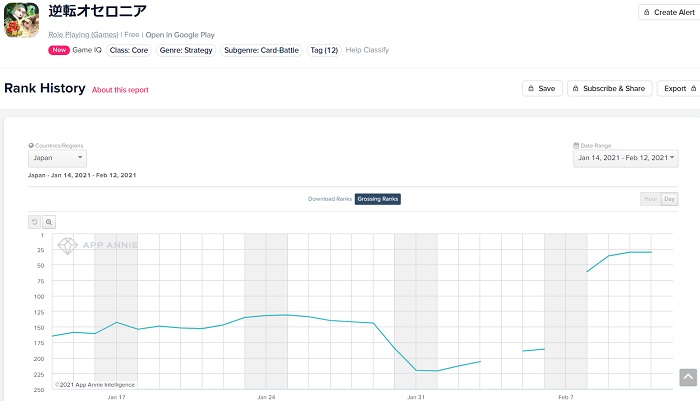
Task: Toggle the Hour granularity
Action: coord(650,199)
